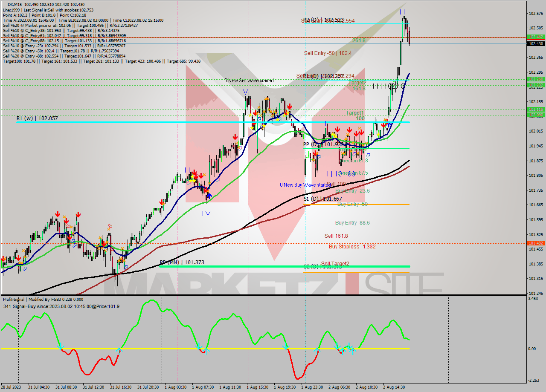The width and height of the screenshot is (546, 392).
Task: Click the 'Buy Entry -23.6' label
Action: (352, 191)
